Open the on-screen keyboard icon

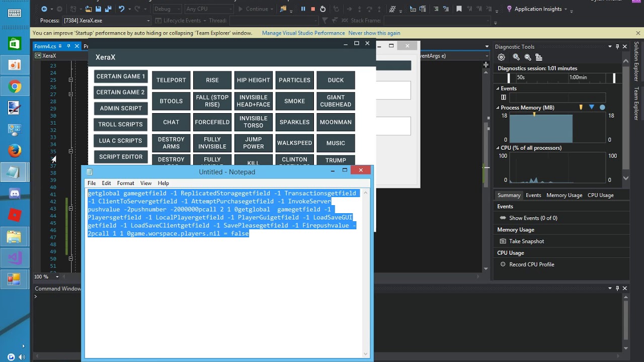[x=15, y=14]
